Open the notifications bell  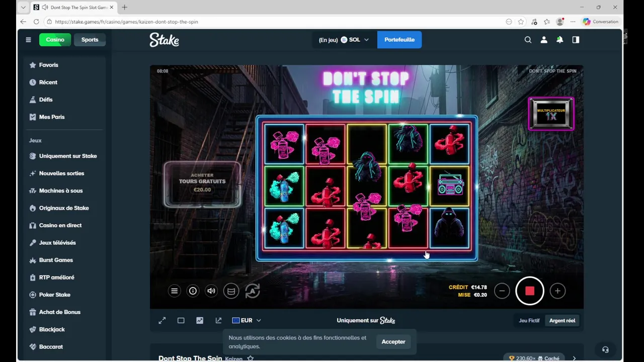tap(559, 40)
